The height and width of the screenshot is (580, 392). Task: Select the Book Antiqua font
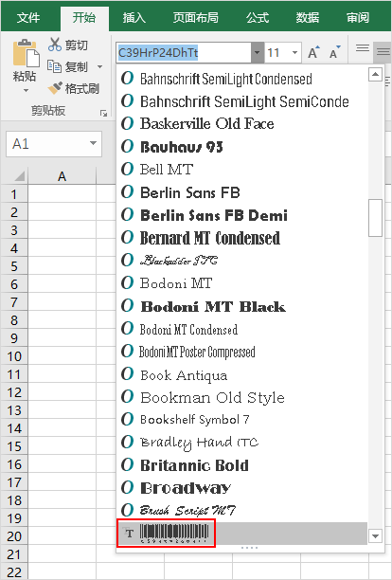242,374
